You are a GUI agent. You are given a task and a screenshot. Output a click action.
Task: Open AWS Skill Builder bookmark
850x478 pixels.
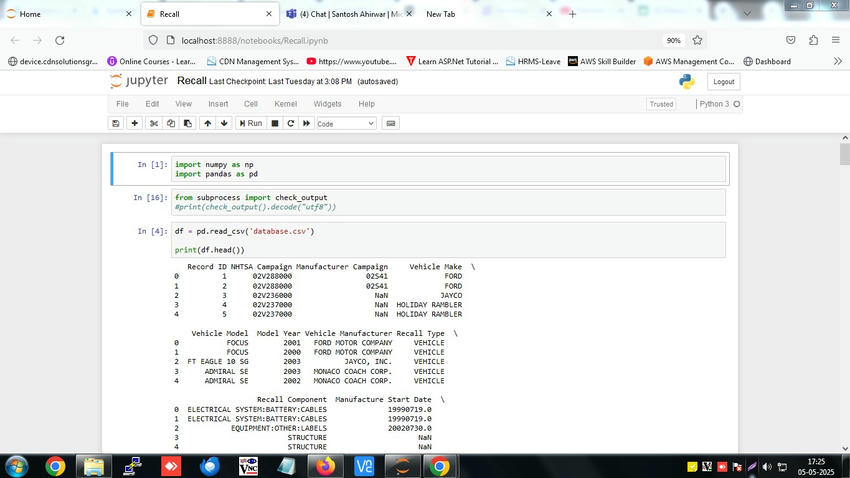602,62
